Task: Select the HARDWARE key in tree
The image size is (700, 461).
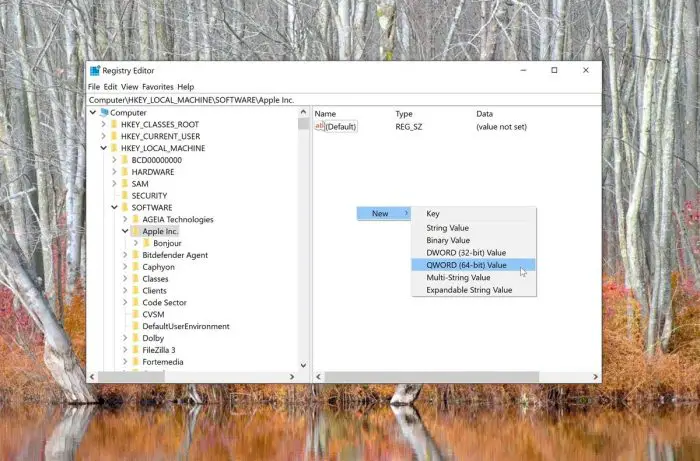Action: (152, 172)
